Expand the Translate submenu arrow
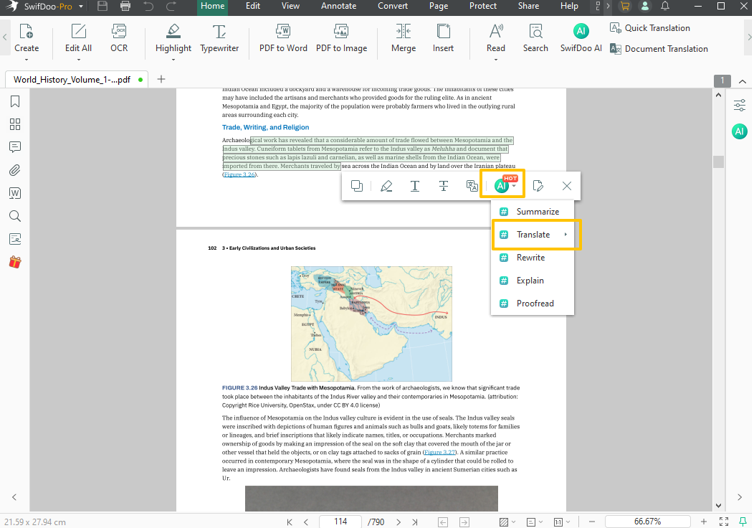This screenshot has width=752, height=529. 565,235
